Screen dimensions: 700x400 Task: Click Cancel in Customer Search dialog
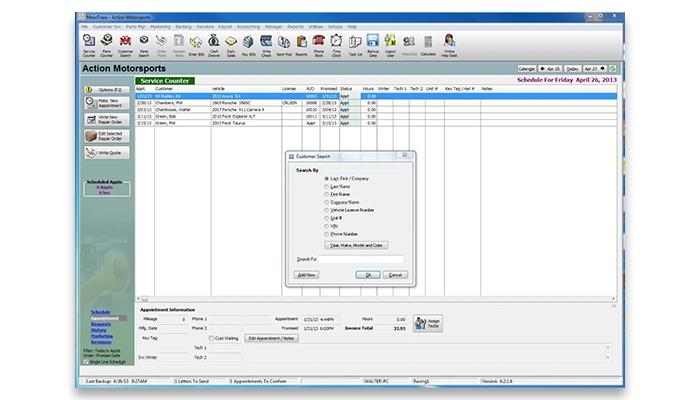coord(395,275)
